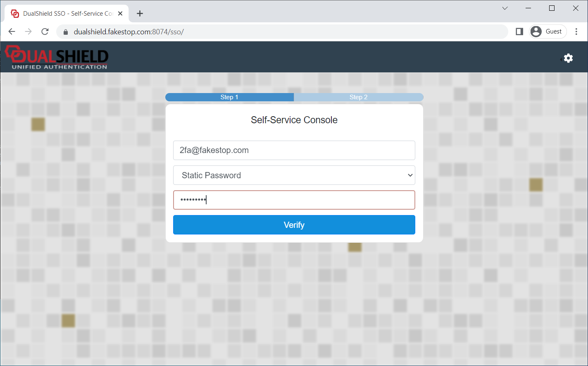This screenshot has width=588, height=366.
Task: Click the browser forward arrow
Action: pos(29,32)
